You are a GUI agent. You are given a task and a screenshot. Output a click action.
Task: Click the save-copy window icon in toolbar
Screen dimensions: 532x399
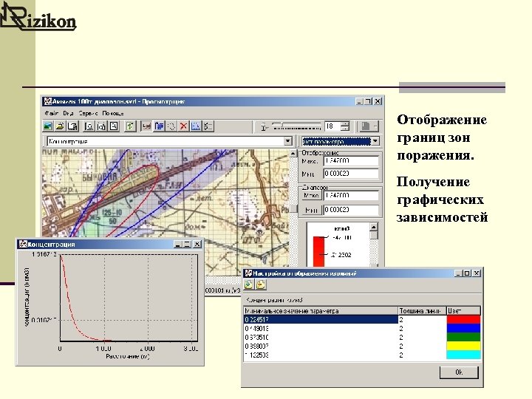(72, 126)
